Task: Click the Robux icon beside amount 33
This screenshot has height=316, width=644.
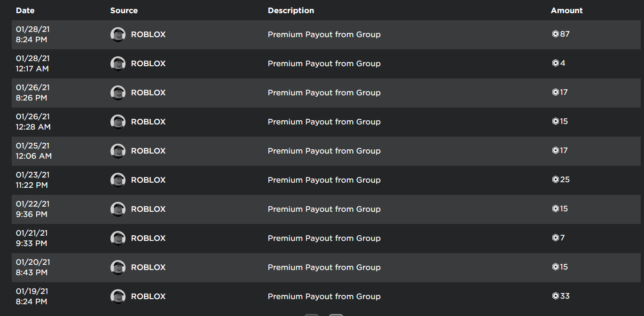Action: 555,296
